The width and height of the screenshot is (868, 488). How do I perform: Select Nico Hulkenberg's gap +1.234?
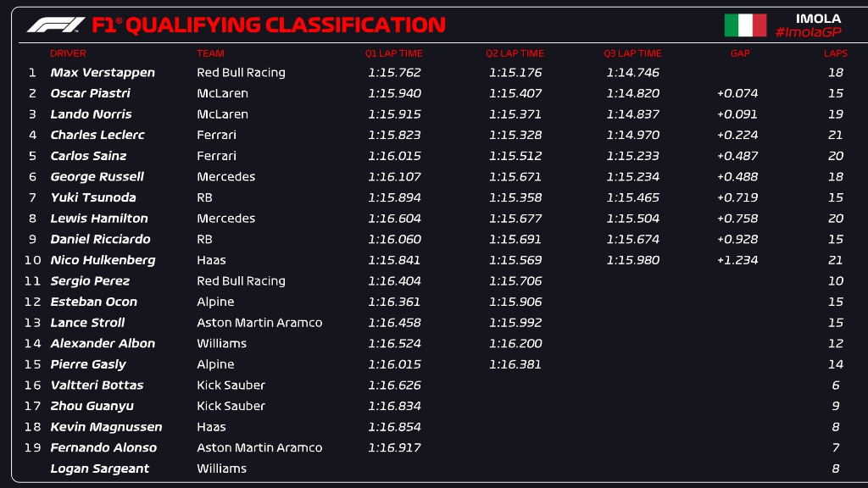coord(737,260)
